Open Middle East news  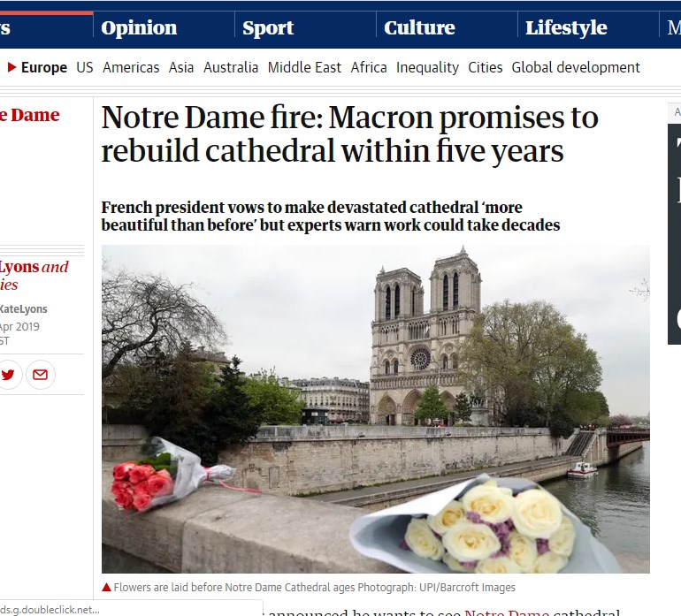click(304, 67)
